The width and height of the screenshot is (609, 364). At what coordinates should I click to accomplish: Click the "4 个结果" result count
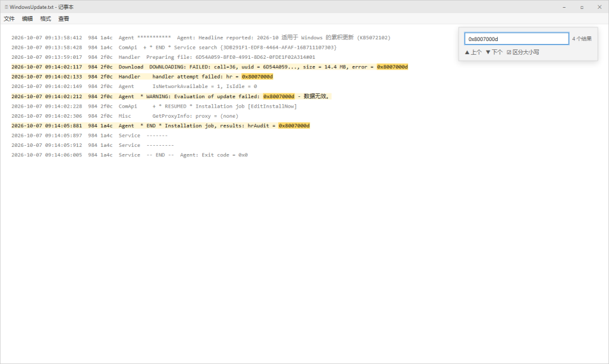click(582, 39)
